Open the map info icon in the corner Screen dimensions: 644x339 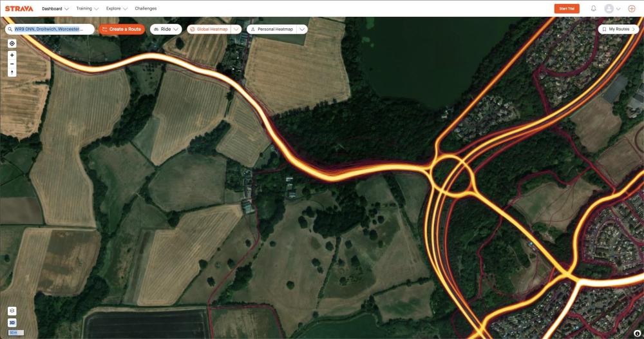coord(638,334)
